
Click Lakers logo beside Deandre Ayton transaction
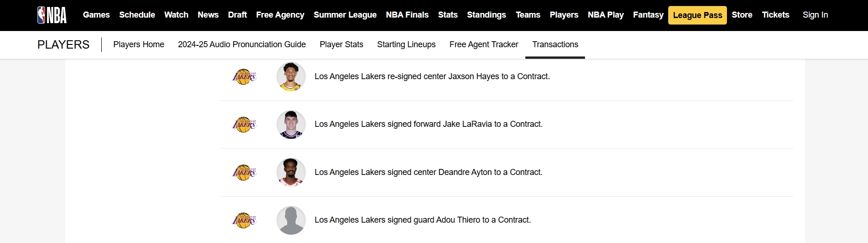coord(244,172)
